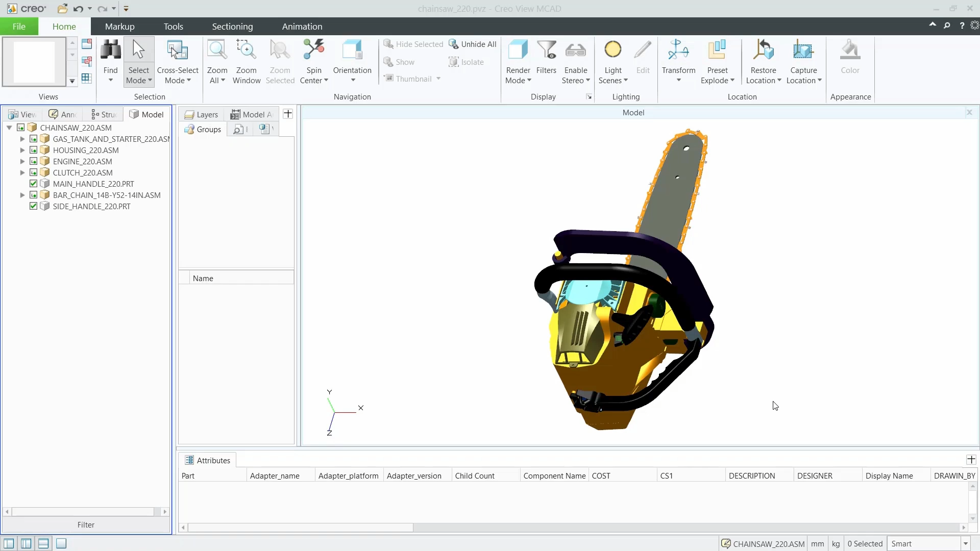980x551 pixels.
Task: Click the attributes table horizontal scrollbar
Action: coord(301,528)
